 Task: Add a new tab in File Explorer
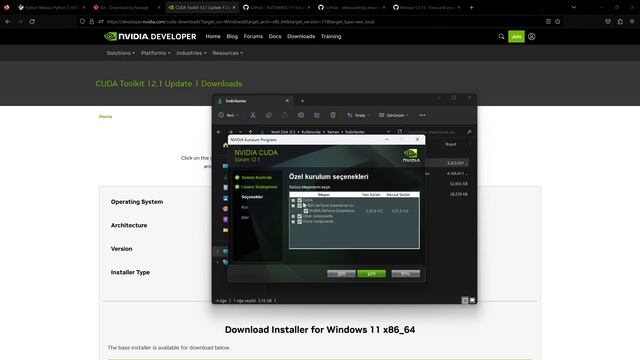(302, 101)
